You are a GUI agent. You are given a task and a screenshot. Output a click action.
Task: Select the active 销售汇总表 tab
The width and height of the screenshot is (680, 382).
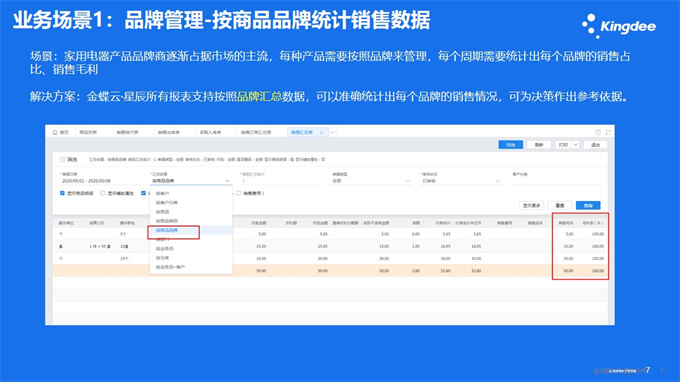pyautogui.click(x=302, y=132)
